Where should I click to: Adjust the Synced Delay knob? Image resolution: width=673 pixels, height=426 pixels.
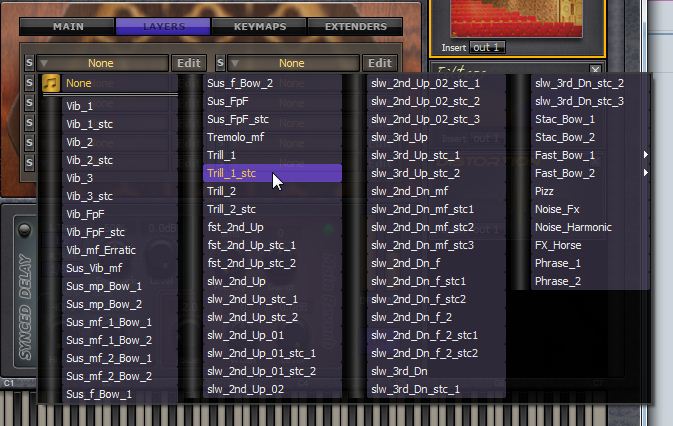(24, 230)
